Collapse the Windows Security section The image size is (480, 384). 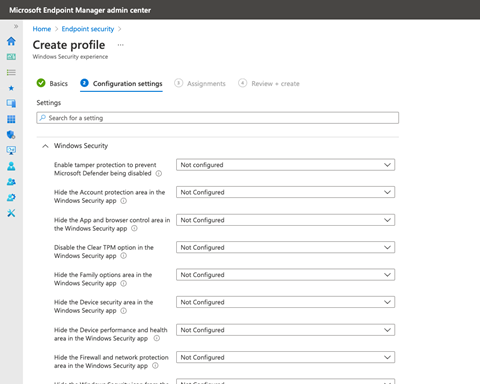pos(45,146)
